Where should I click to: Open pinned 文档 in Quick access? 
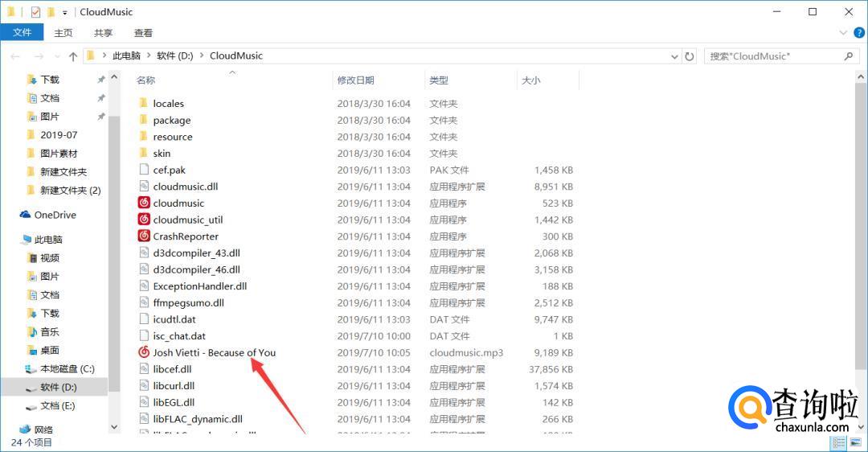[x=50, y=98]
